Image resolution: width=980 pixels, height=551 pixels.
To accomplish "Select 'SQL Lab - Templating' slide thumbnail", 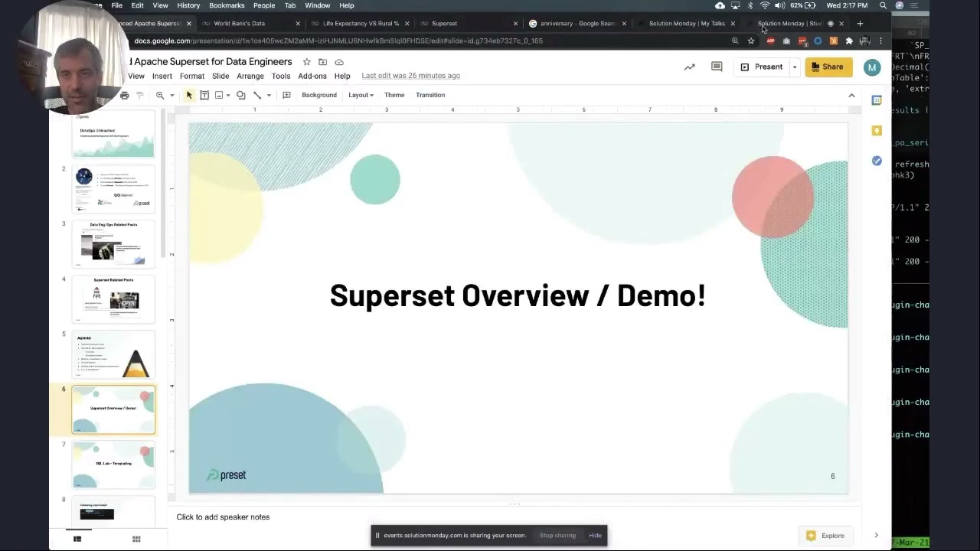I will pos(113,465).
